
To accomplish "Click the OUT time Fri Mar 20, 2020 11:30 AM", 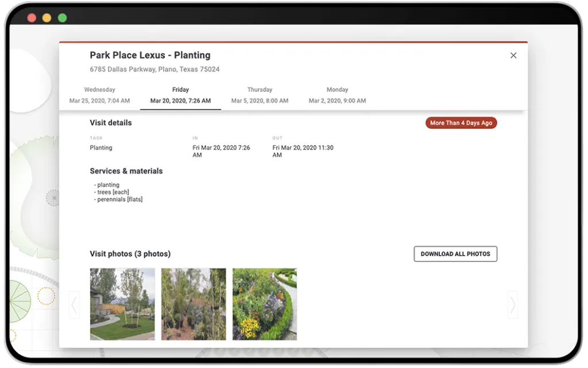I will [303, 151].
